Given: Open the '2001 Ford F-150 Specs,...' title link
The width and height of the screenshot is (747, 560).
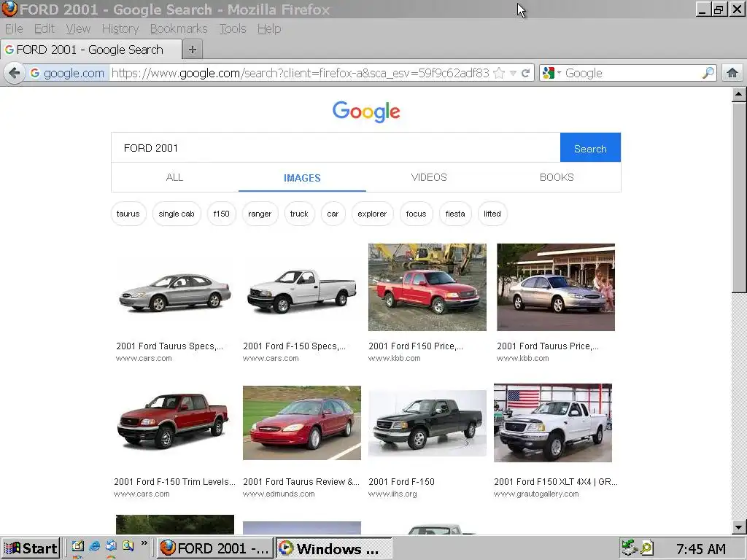Looking at the screenshot, I should click(295, 346).
